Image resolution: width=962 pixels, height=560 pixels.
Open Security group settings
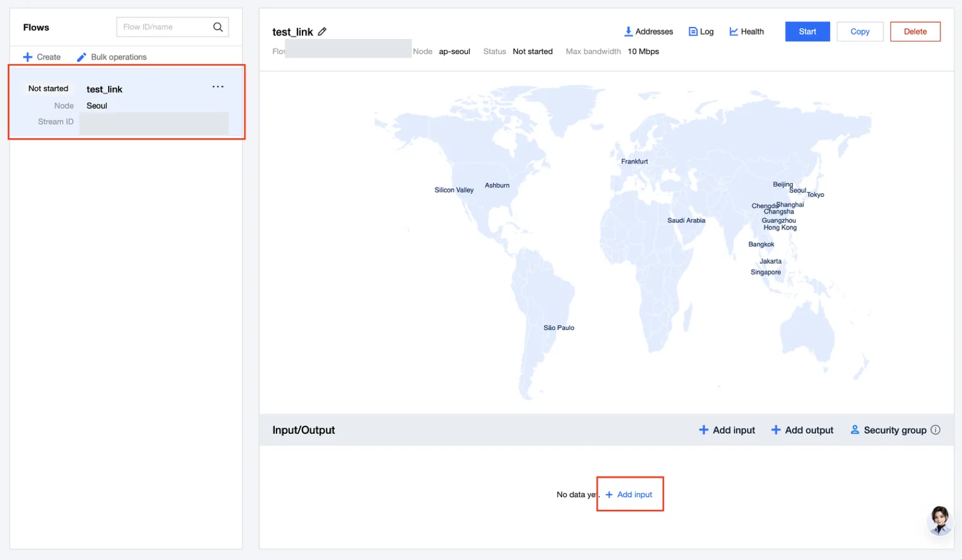coord(889,430)
